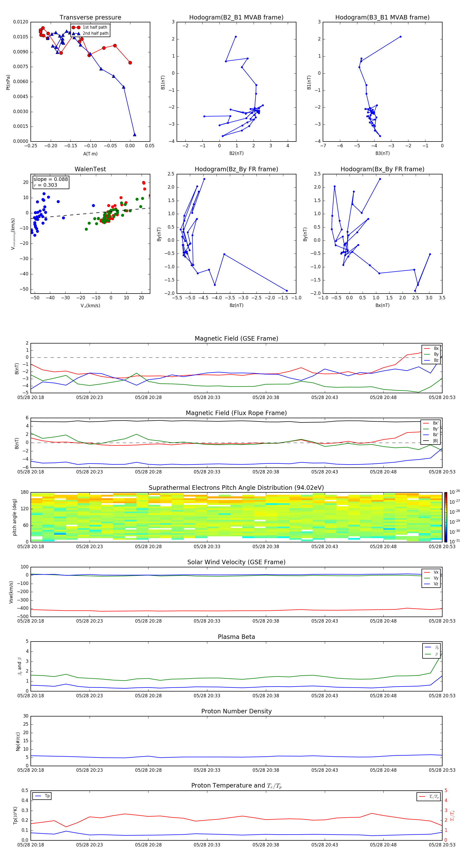Select the "Proton Temperature and Te/Tp" title
The width and height of the screenshot is (473, 868).
point(236,786)
